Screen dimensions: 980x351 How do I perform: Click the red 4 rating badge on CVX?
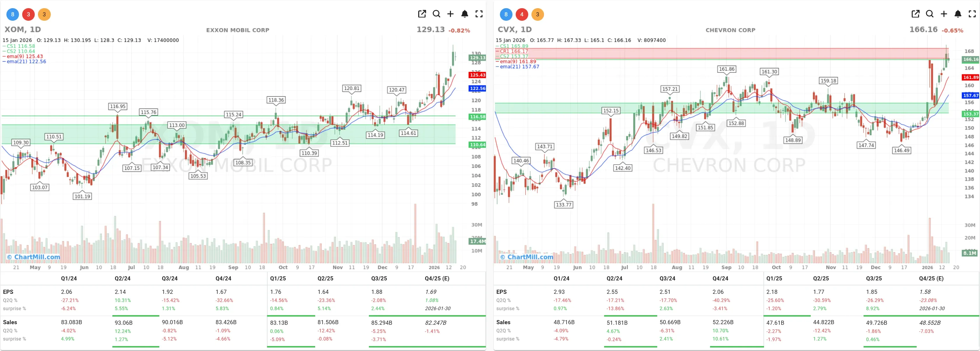point(522,14)
